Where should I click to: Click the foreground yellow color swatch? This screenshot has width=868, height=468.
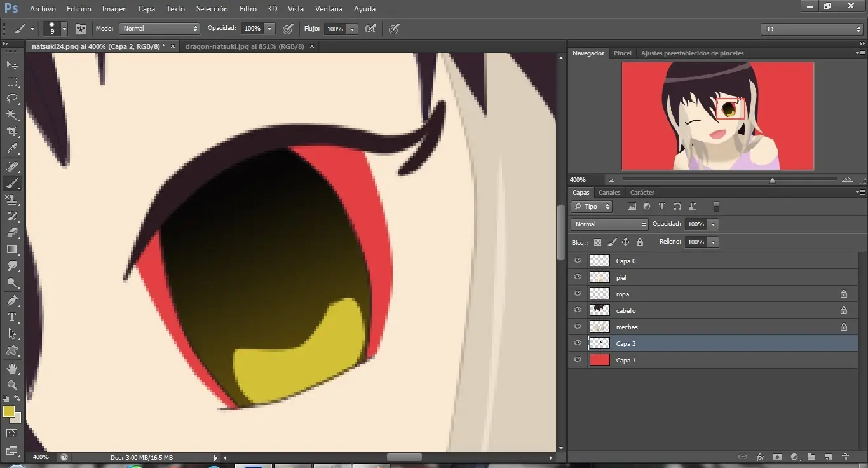pyautogui.click(x=8, y=411)
